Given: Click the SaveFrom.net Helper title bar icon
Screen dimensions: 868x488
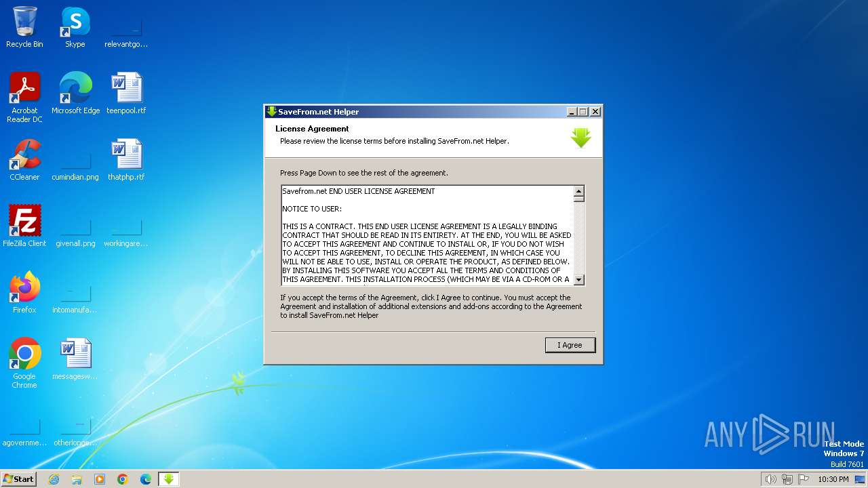Looking at the screenshot, I should point(271,112).
